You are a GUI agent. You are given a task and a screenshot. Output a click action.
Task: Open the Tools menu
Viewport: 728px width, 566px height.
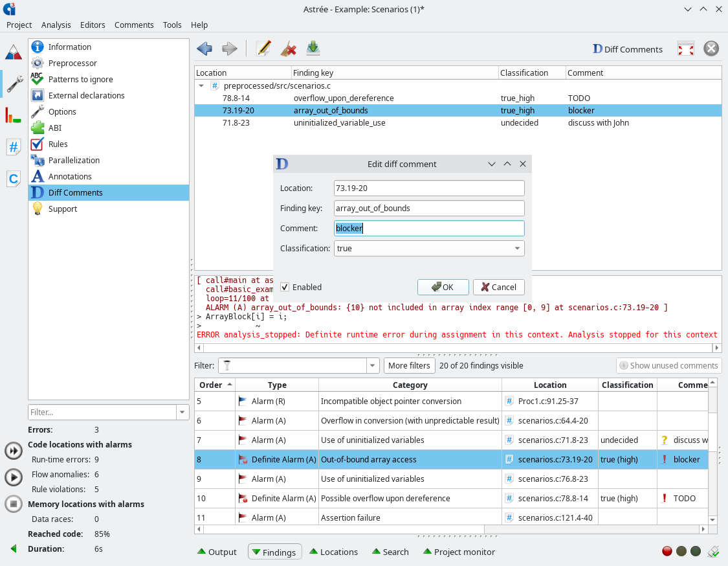pos(172,25)
